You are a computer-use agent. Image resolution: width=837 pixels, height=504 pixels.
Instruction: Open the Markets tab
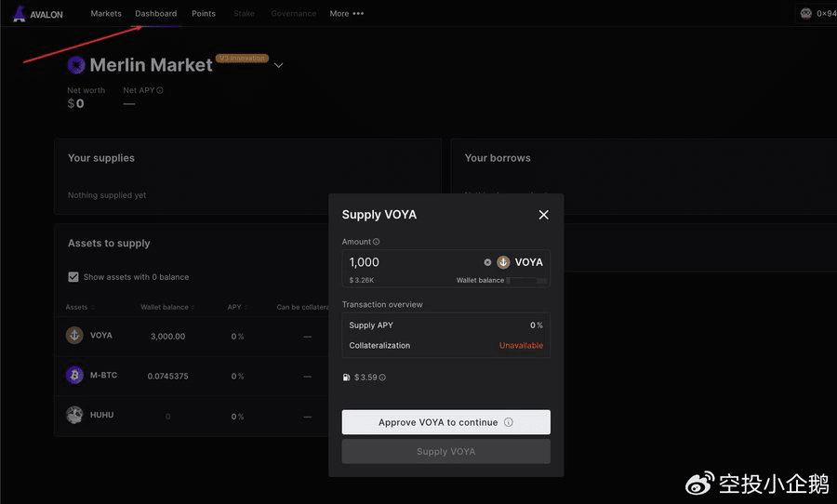106,14
